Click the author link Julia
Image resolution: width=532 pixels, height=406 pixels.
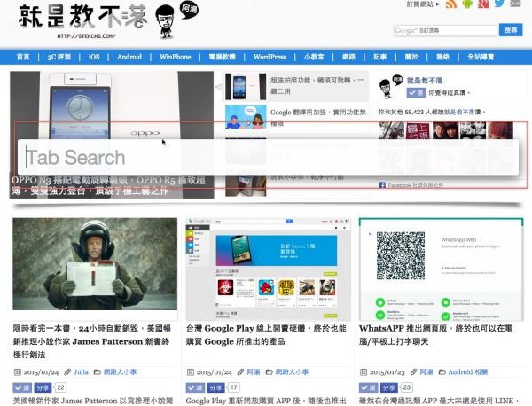coord(81,372)
